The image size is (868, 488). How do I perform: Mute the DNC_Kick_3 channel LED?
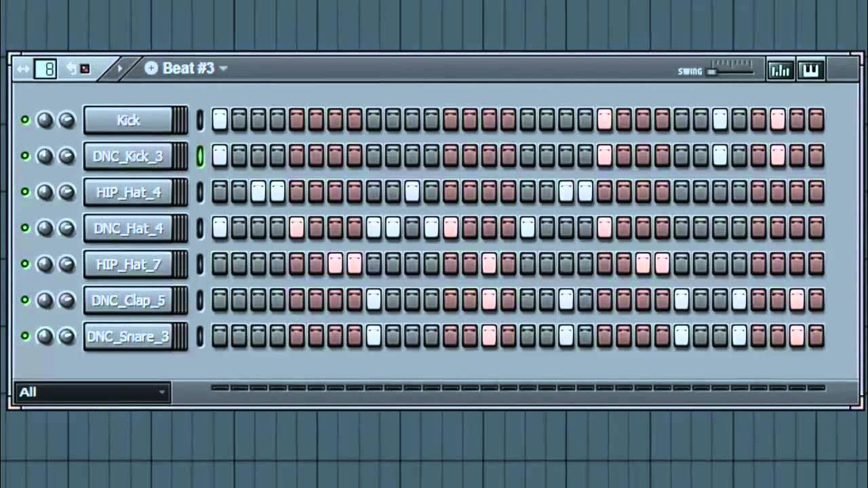(x=25, y=156)
